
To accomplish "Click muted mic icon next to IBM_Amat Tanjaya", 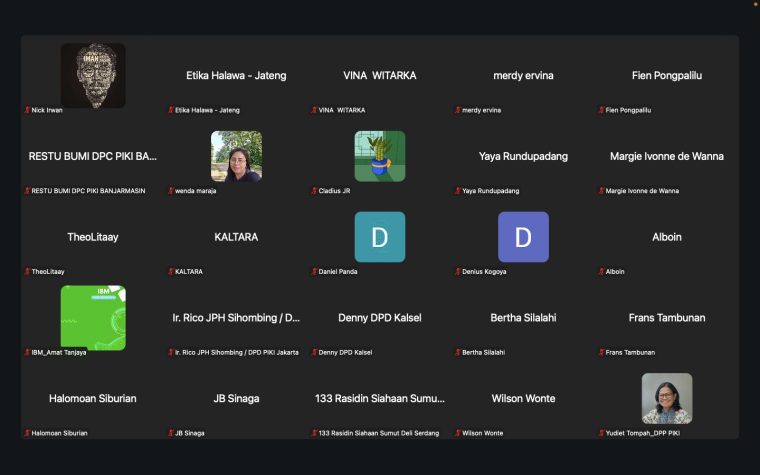I will [27, 352].
